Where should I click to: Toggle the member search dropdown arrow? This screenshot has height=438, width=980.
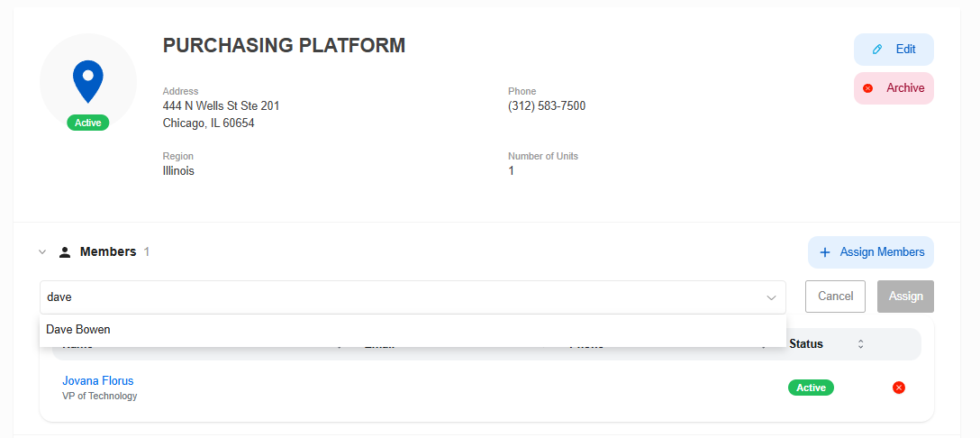coord(771,297)
